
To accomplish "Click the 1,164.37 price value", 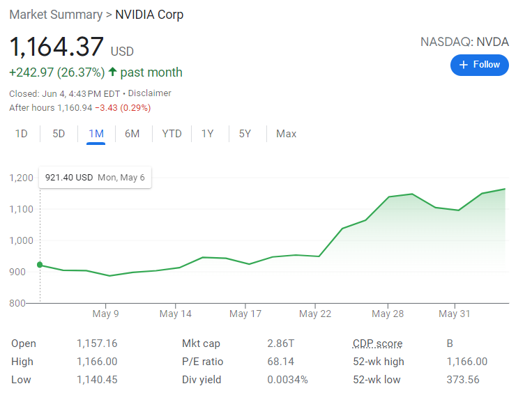I will tap(56, 47).
